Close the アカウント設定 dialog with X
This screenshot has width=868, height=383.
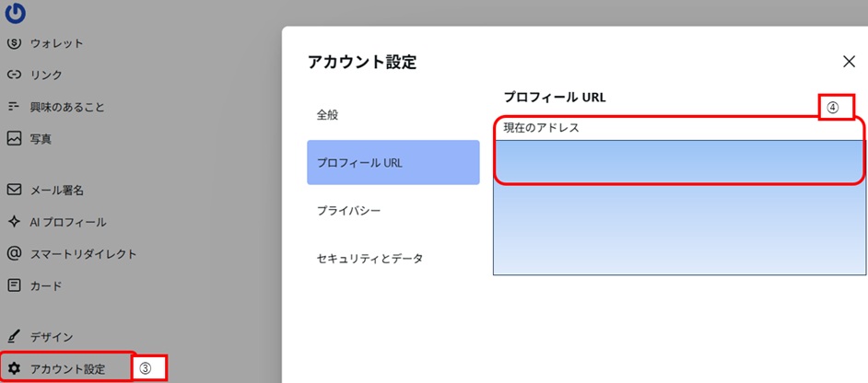coord(849,62)
